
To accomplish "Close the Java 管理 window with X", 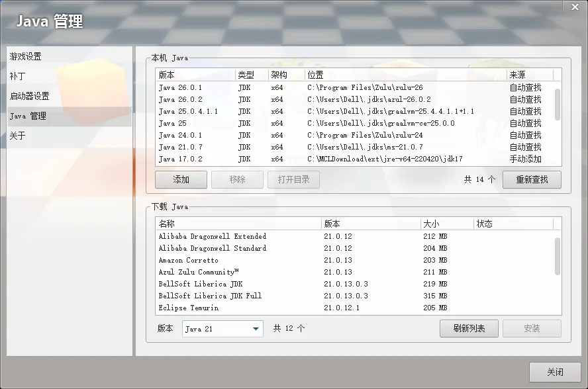I will click(575, 7).
